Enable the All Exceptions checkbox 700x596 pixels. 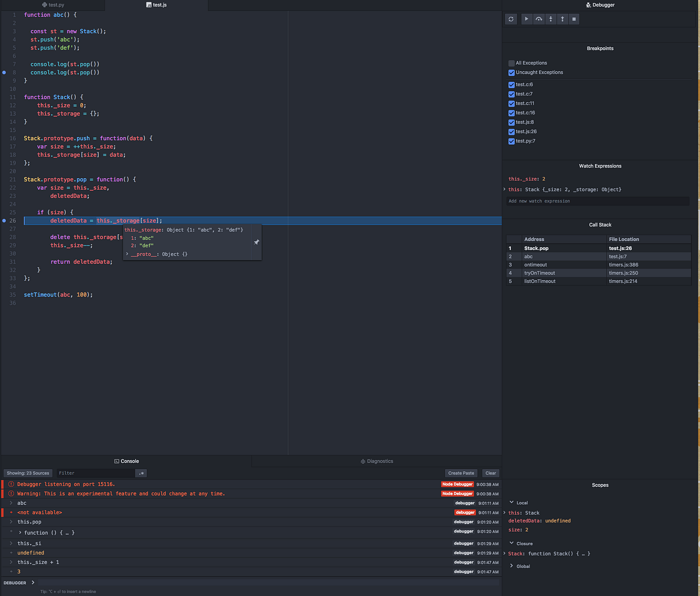[x=512, y=62]
